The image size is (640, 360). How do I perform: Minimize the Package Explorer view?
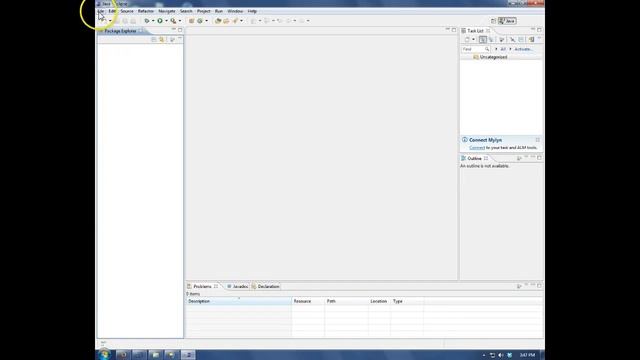click(x=173, y=30)
